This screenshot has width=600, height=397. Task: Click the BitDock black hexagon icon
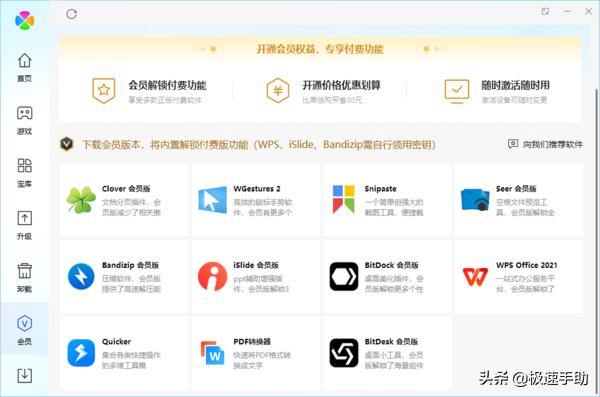click(x=344, y=276)
